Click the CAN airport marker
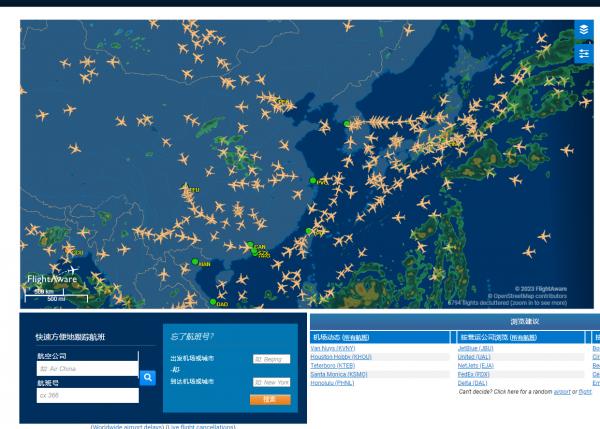The height and width of the screenshot is (429, 600). [x=248, y=245]
